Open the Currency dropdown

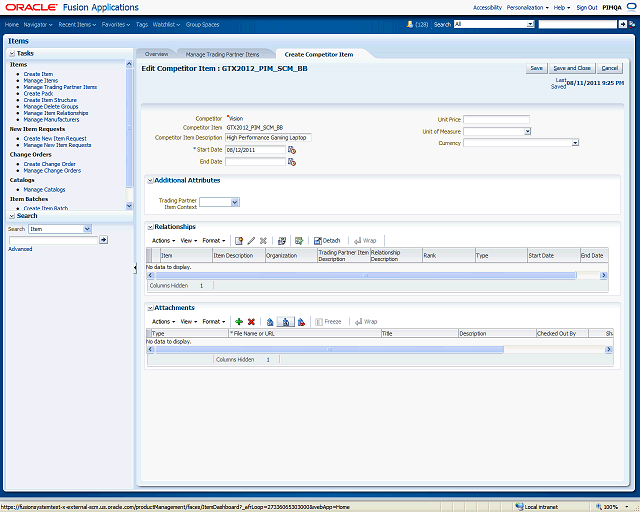[x=575, y=143]
